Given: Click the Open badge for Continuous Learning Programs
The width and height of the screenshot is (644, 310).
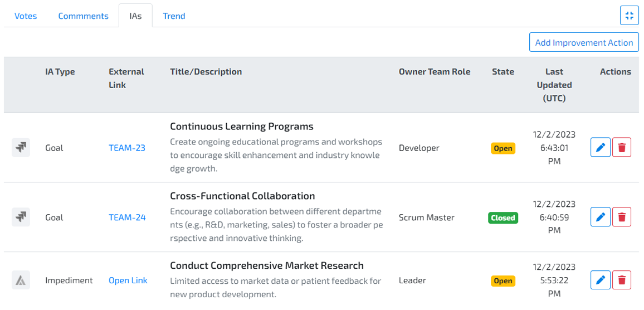Looking at the screenshot, I should click(503, 148).
